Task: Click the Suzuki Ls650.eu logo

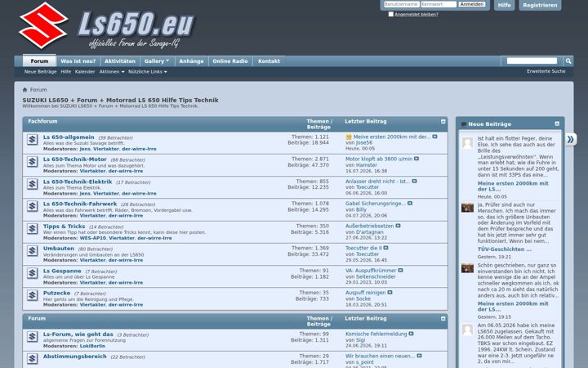Action: point(107,26)
